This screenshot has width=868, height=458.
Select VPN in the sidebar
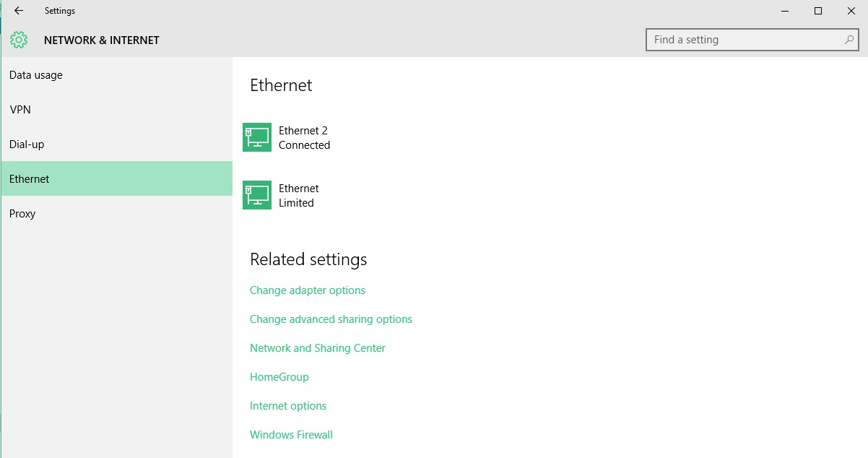pos(20,110)
